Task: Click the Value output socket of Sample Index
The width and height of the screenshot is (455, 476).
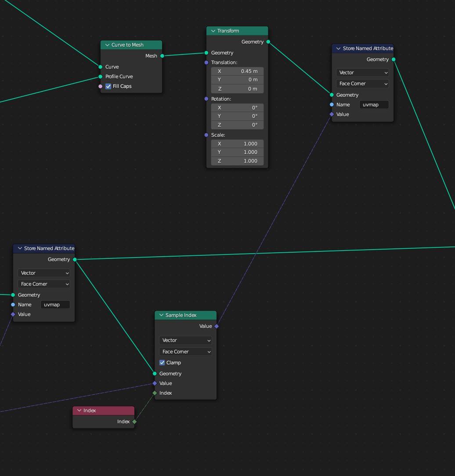Action: click(x=216, y=326)
